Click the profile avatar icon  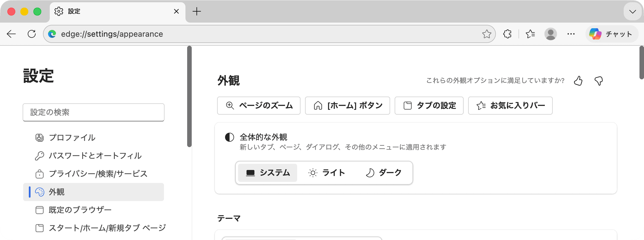(551, 34)
